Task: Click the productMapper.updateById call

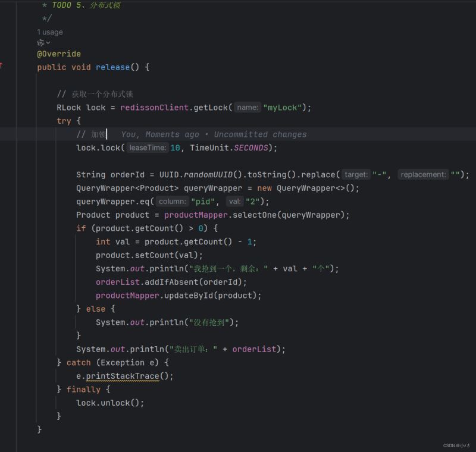Action: [178, 296]
